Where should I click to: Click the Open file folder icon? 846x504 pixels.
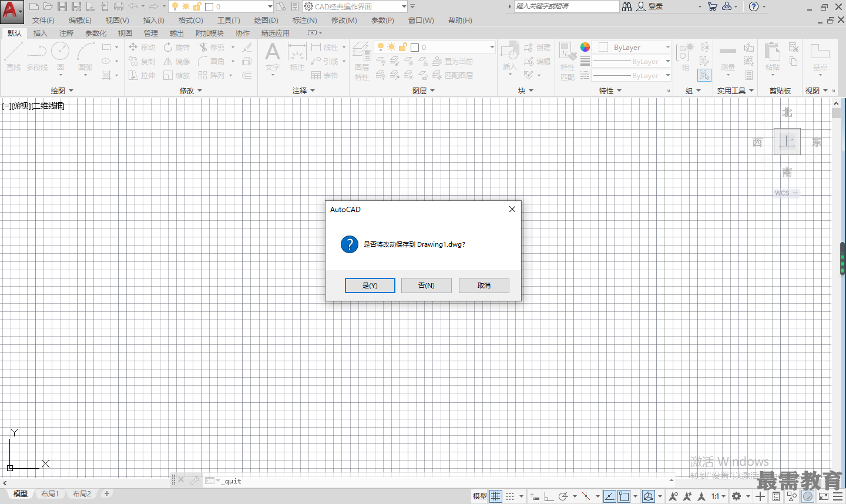pos(48,6)
